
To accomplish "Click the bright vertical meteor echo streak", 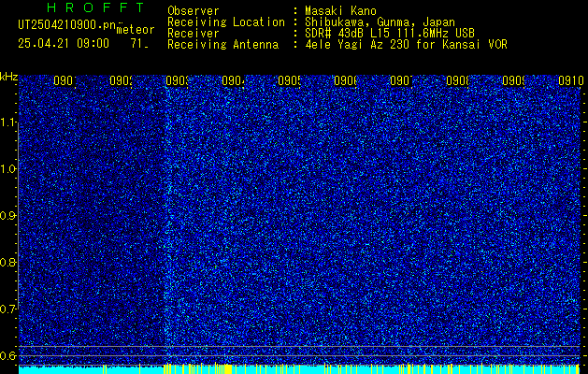I will pyautogui.click(x=167, y=222).
